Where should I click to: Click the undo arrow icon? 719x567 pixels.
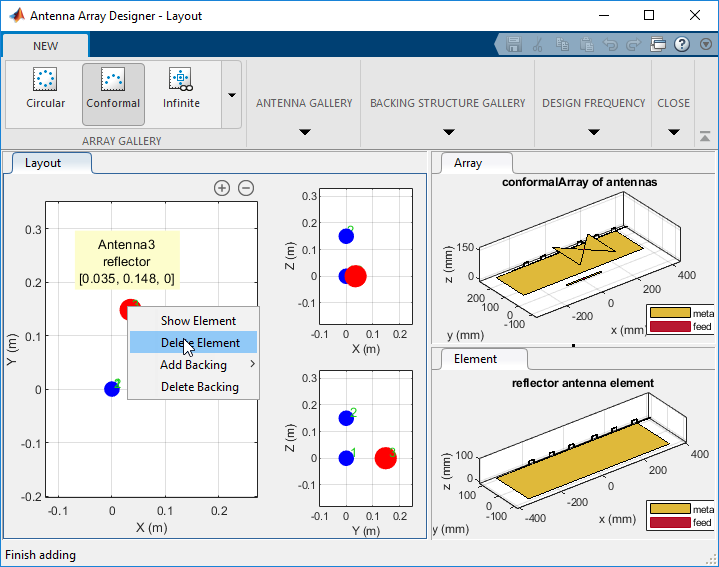(x=610, y=44)
